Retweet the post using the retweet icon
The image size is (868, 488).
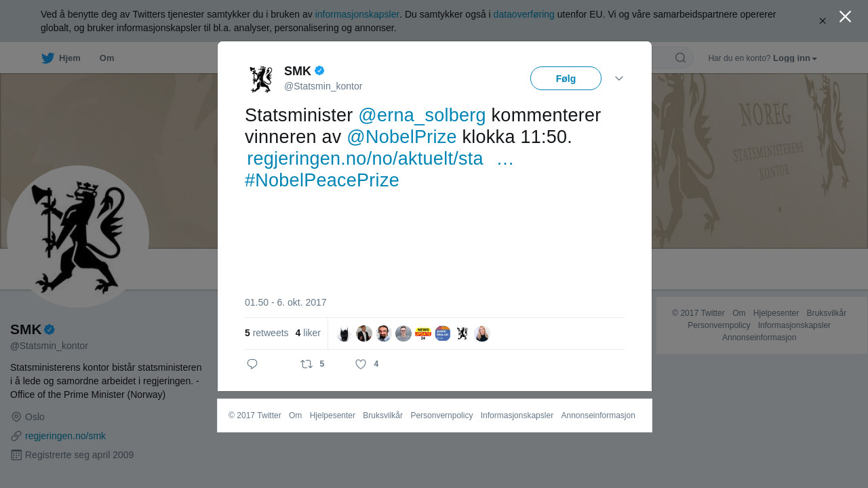307,364
